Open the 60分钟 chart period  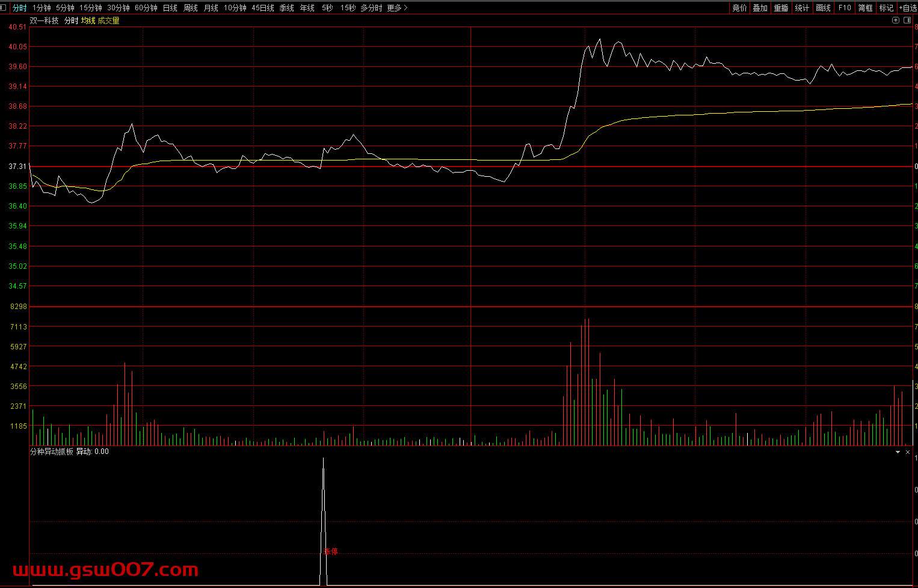(146, 8)
